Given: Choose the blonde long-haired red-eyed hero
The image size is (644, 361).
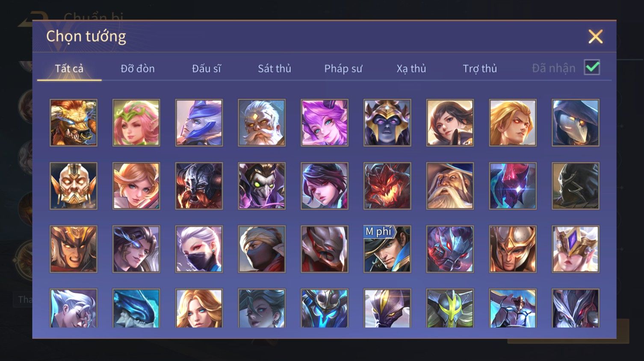Looking at the screenshot, I should click(513, 123).
